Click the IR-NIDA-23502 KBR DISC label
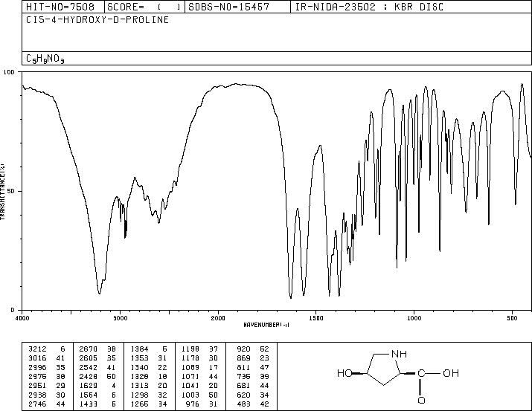This screenshot has height=411, width=532. 369,7
